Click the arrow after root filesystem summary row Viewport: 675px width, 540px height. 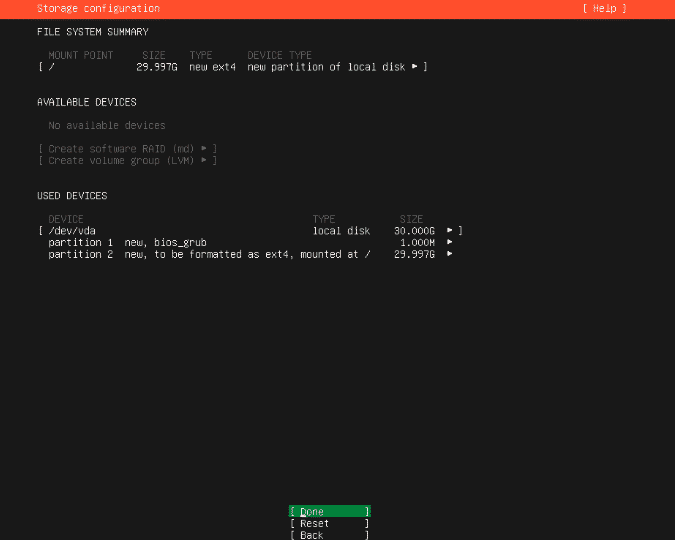pyautogui.click(x=414, y=67)
